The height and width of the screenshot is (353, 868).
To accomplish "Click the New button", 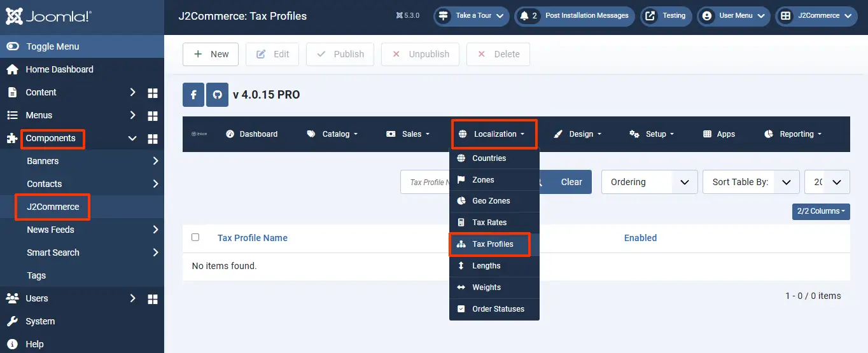I will (211, 54).
